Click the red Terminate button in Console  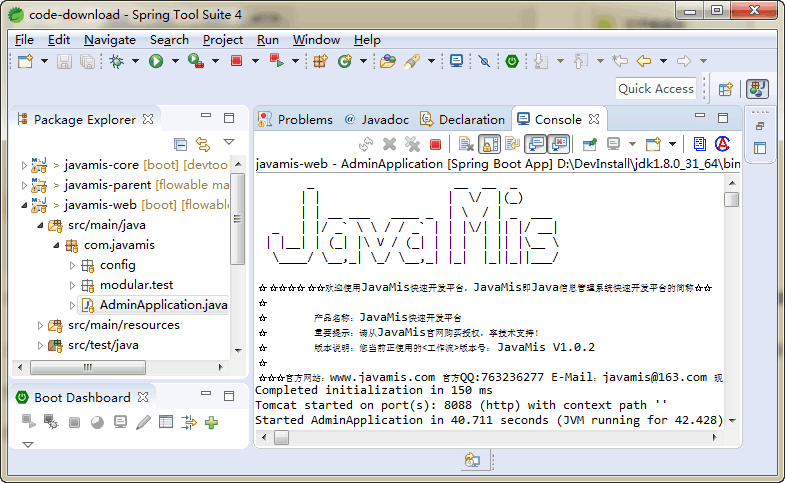436,145
